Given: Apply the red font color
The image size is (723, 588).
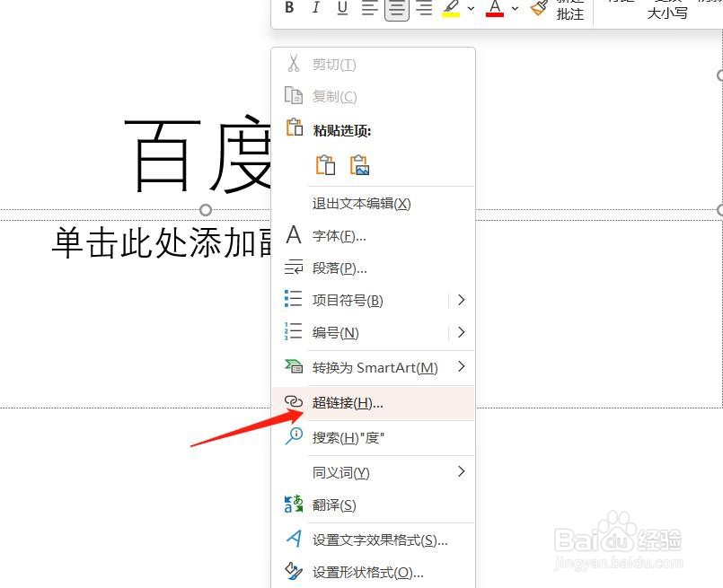Looking at the screenshot, I should (495, 8).
